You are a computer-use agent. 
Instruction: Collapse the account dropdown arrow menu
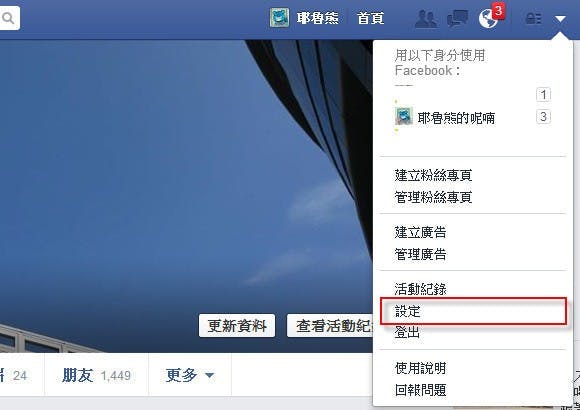(560, 19)
